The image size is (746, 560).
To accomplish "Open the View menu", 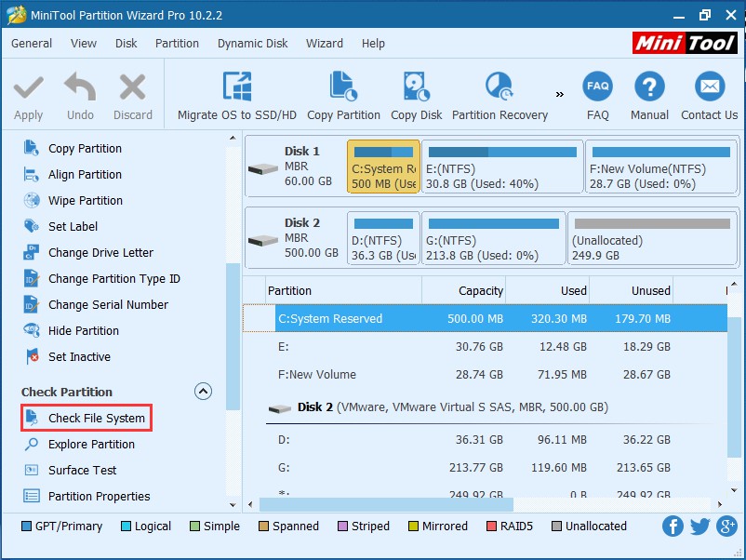I will (x=84, y=44).
